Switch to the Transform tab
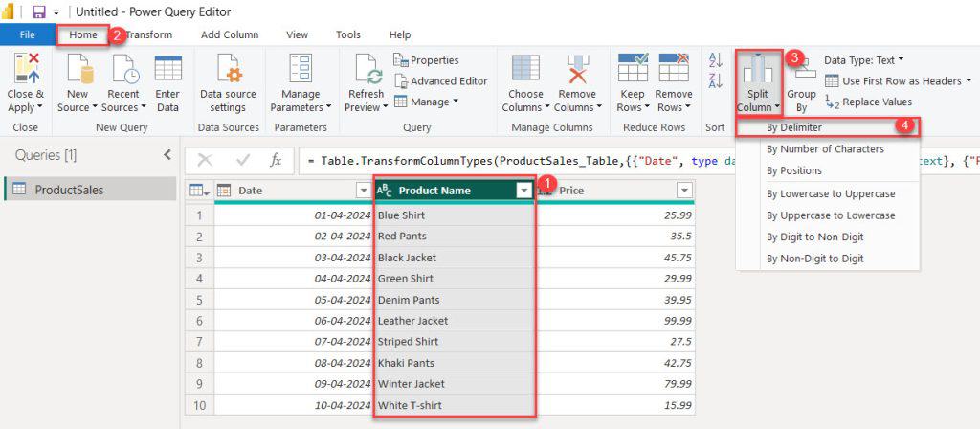This screenshot has height=429, width=980. point(148,34)
